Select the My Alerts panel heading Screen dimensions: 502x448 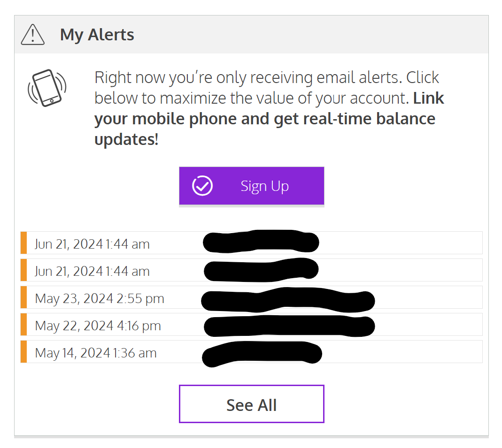click(x=97, y=35)
